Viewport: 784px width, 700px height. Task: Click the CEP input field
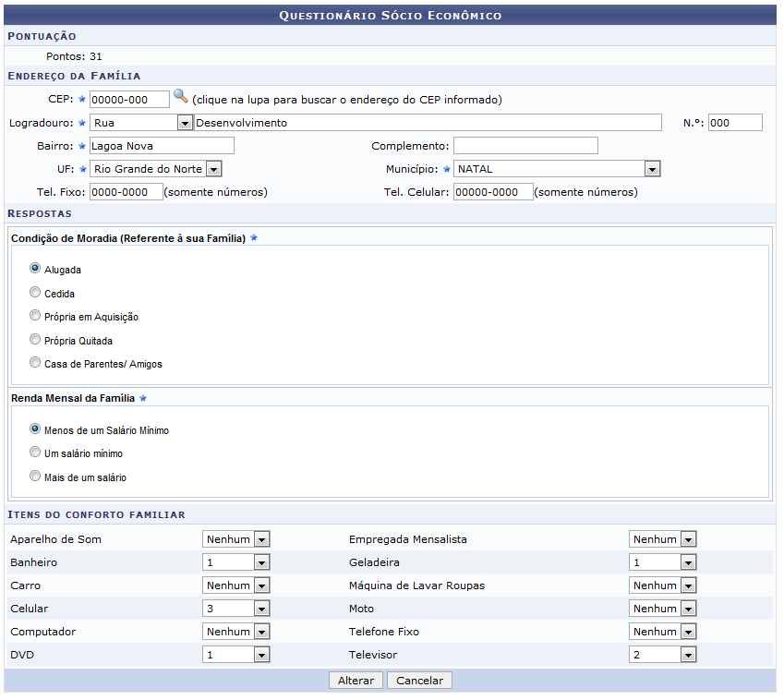point(129,99)
